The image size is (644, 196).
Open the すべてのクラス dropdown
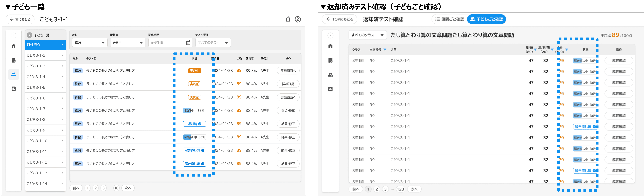pyautogui.click(x=367, y=35)
